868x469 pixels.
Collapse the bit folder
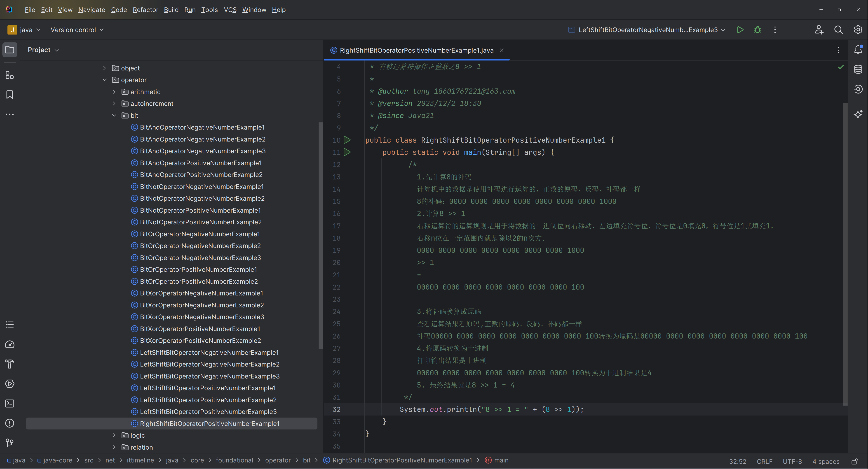(x=114, y=116)
